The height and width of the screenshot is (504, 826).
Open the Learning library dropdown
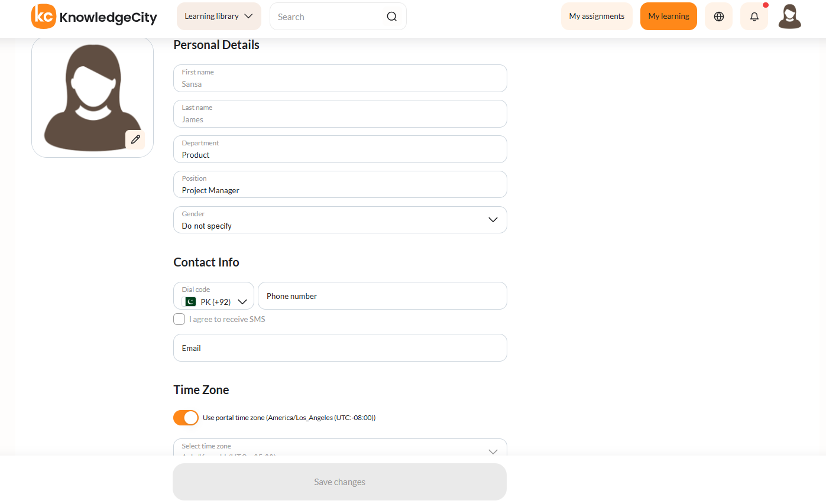pos(219,17)
